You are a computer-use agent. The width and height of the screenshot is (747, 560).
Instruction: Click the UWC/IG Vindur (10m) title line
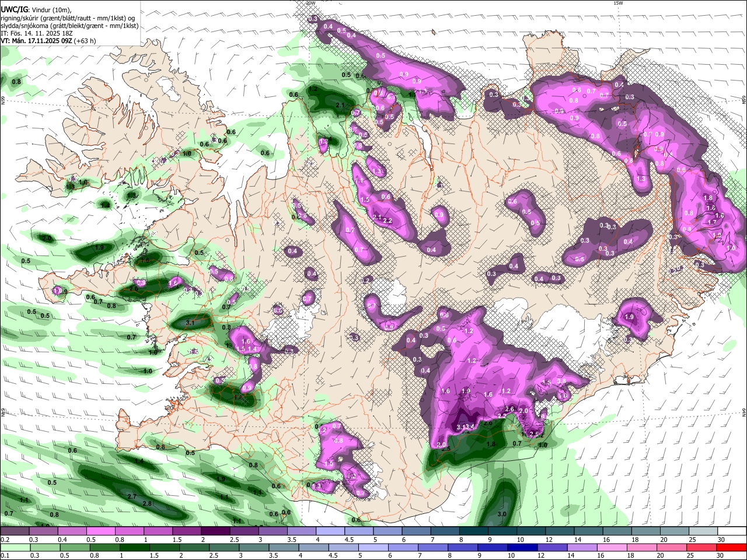pyautogui.click(x=36, y=10)
